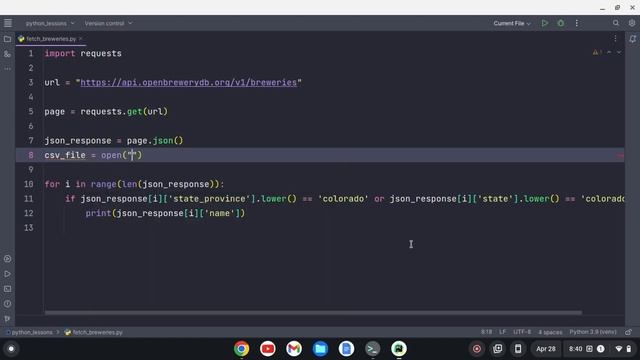Open Search Everywhere magnifier

tap(616, 23)
